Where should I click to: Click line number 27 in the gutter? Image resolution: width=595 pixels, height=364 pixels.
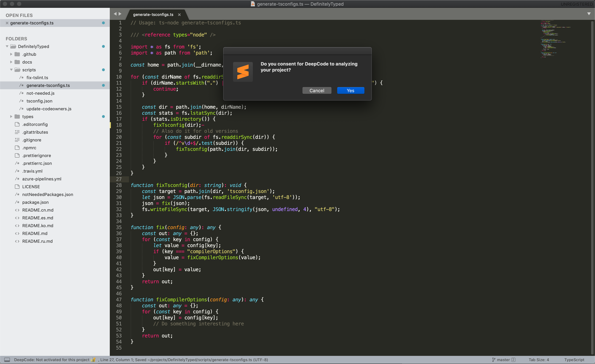119,179
